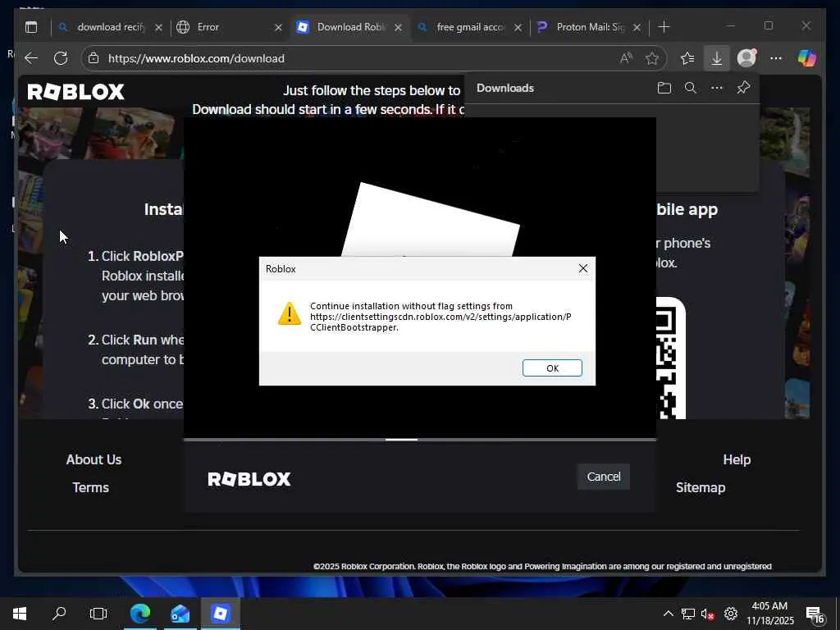The width and height of the screenshot is (840, 630).
Task: Open the Terms footer link
Action: click(x=90, y=487)
